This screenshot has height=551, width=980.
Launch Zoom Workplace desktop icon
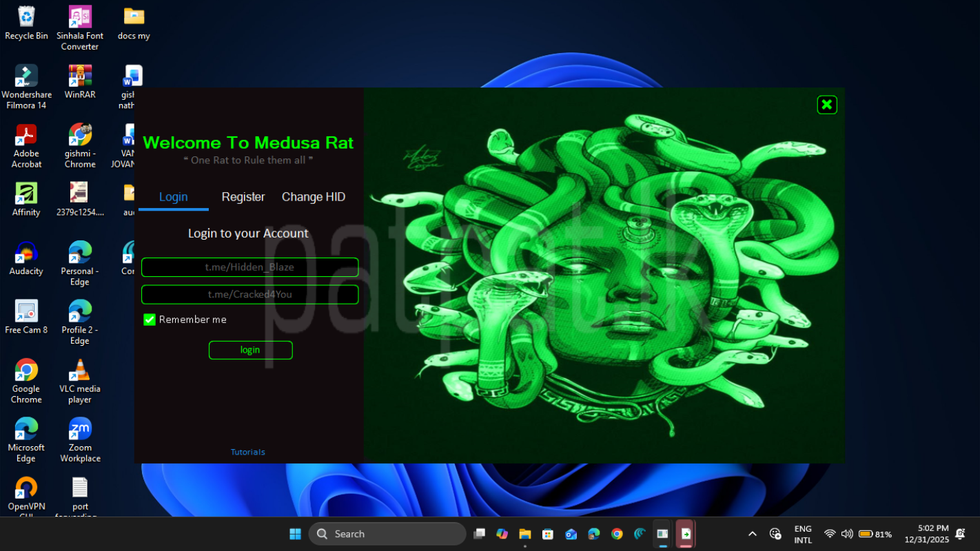(x=80, y=429)
